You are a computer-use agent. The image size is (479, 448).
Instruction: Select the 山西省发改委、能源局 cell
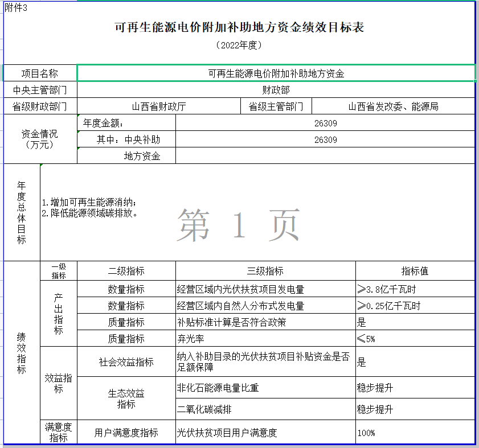pyautogui.click(x=393, y=106)
